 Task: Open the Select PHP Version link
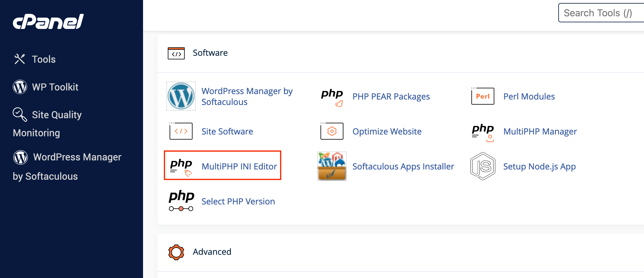tap(238, 201)
